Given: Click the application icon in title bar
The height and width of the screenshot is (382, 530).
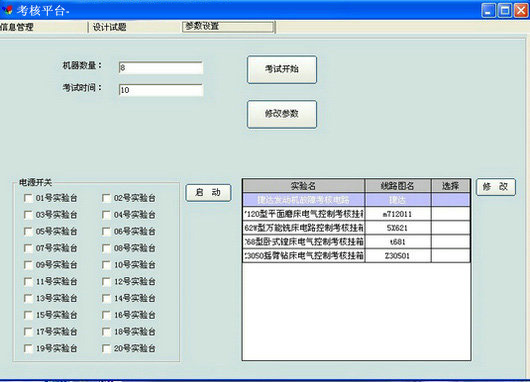Looking at the screenshot, I should (x=7, y=9).
